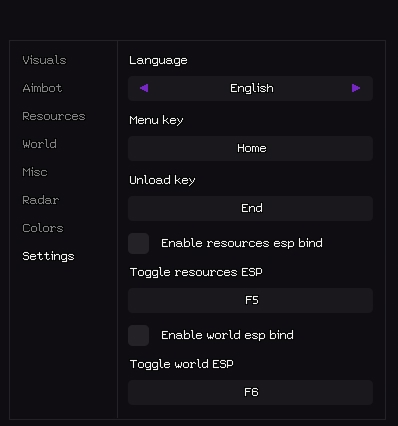
Task: Rebind the Unload key End button
Action: pyautogui.click(x=250, y=208)
